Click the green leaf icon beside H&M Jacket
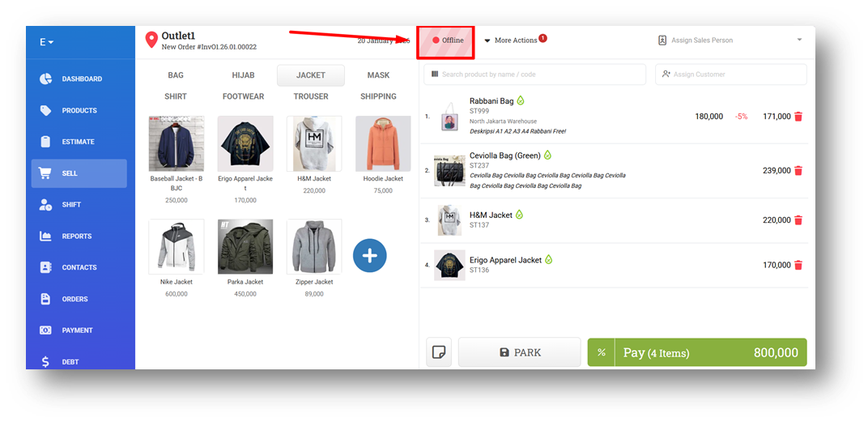The image size is (868, 422). coord(519,215)
